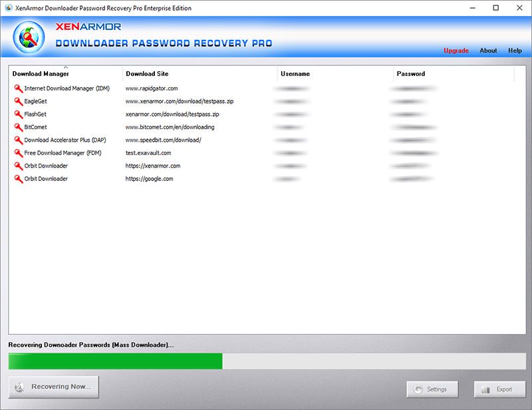Select the https://google.com Orbit Downloader row

coord(149,179)
